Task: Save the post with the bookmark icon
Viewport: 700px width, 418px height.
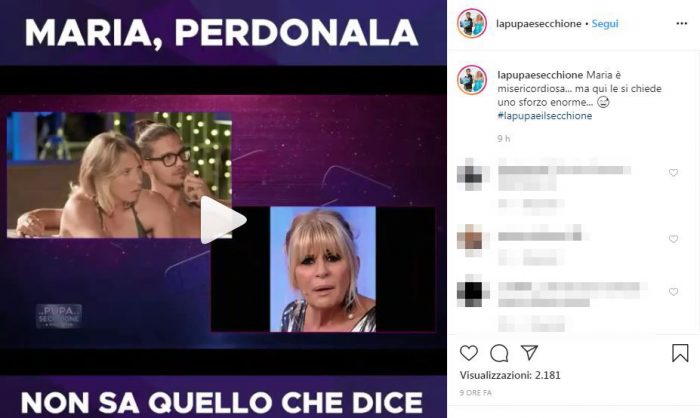Action: coord(680,353)
